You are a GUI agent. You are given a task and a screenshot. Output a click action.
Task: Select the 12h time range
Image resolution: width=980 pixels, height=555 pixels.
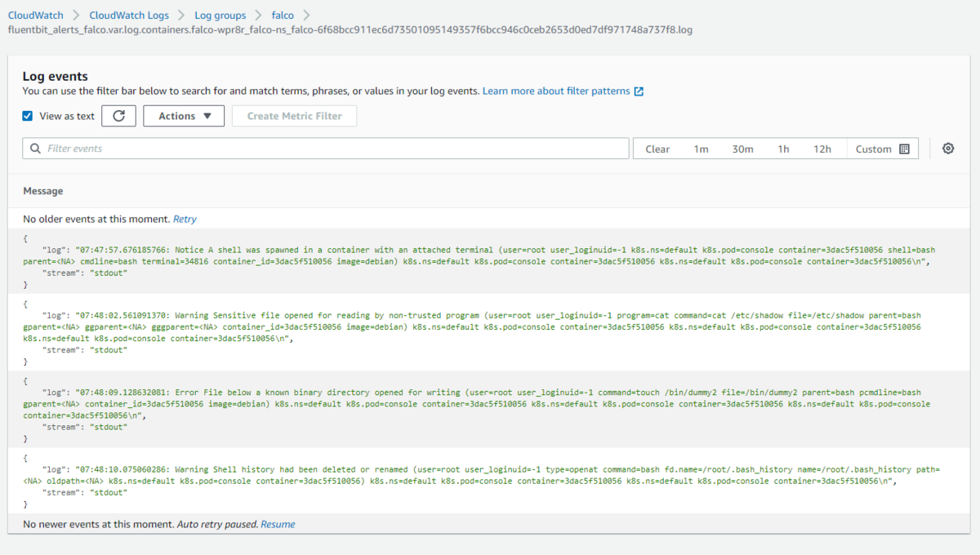click(822, 149)
